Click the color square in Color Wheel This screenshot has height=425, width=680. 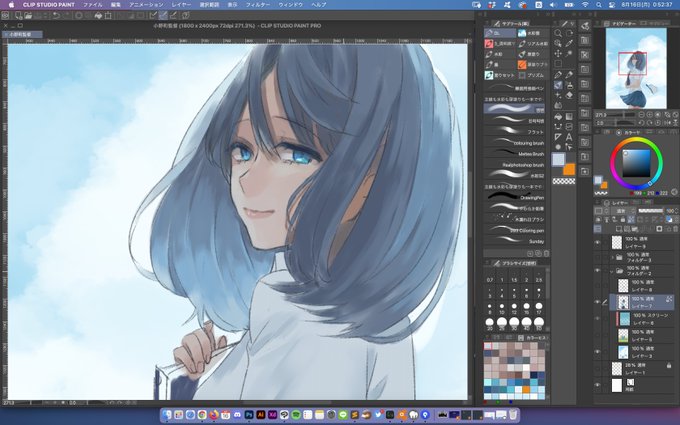click(637, 163)
